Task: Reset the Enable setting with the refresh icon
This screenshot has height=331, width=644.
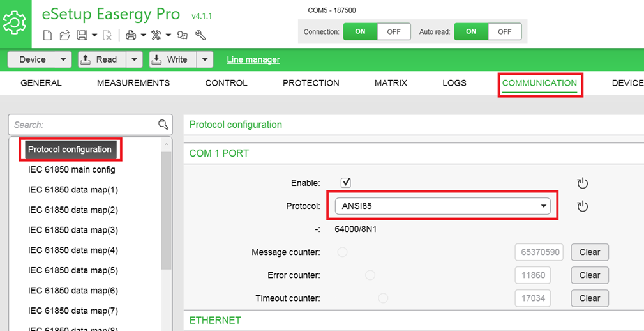Action: [x=582, y=183]
